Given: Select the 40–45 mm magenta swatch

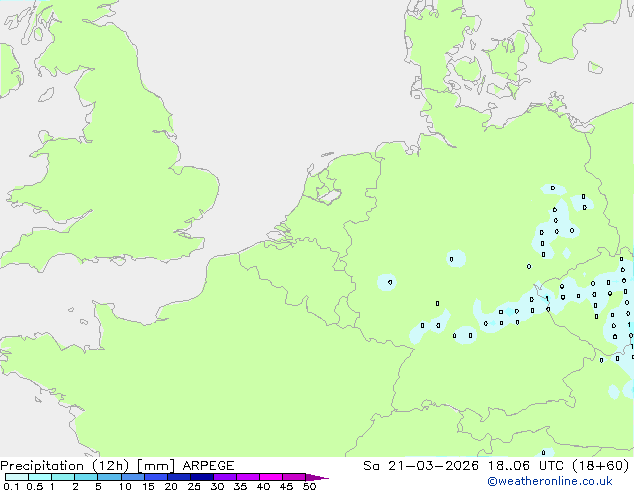Looking at the screenshot, I should coord(271,477).
